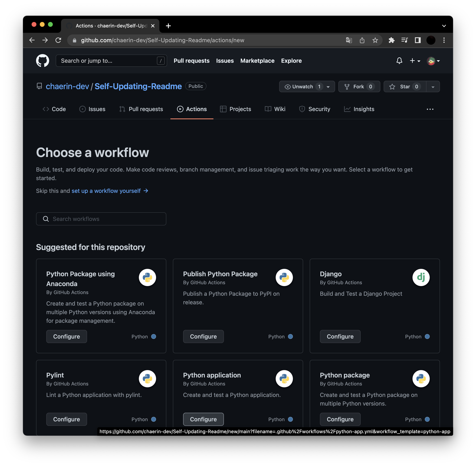476x466 pixels.
Task: Bookmark this page with the star
Action: [375, 40]
